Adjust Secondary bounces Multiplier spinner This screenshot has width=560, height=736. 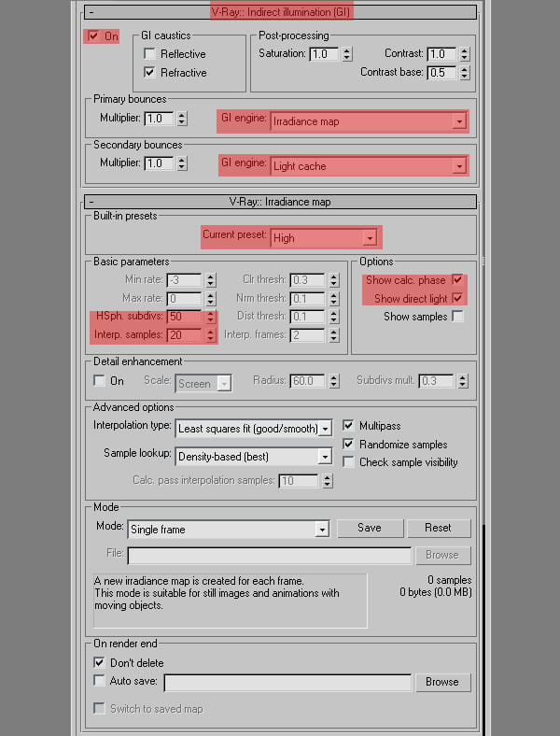(x=182, y=163)
